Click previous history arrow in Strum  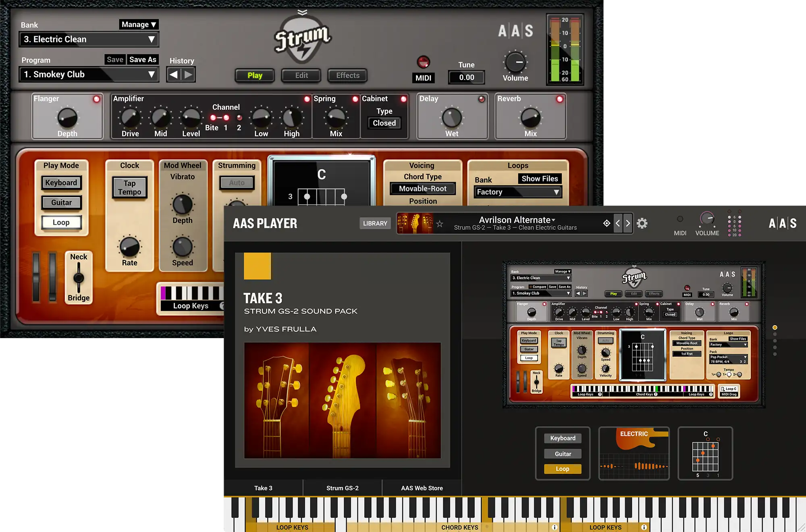pos(174,75)
